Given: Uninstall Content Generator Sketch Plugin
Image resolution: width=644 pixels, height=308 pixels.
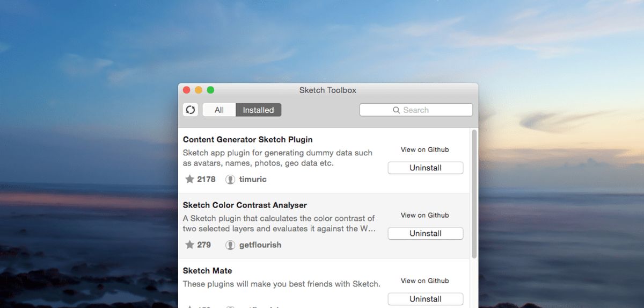Looking at the screenshot, I should pyautogui.click(x=425, y=168).
